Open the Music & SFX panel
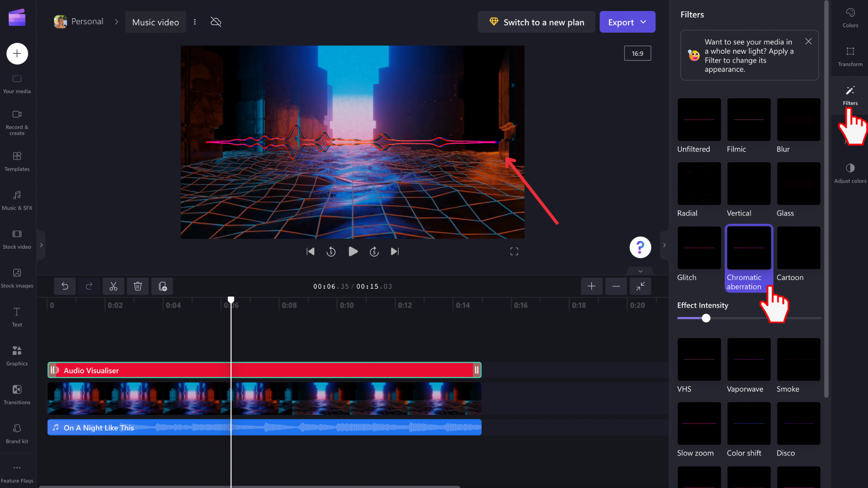The image size is (868, 488). (17, 200)
